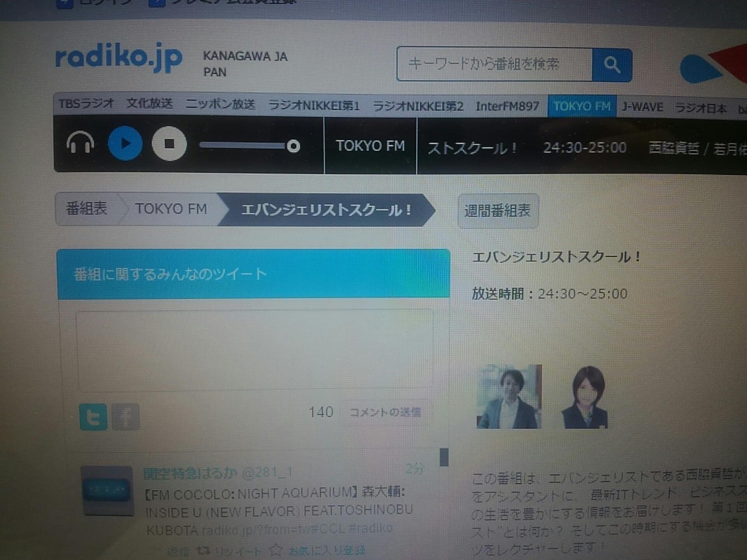Click the 関空特急はるか tweet avatar

pyautogui.click(x=107, y=490)
